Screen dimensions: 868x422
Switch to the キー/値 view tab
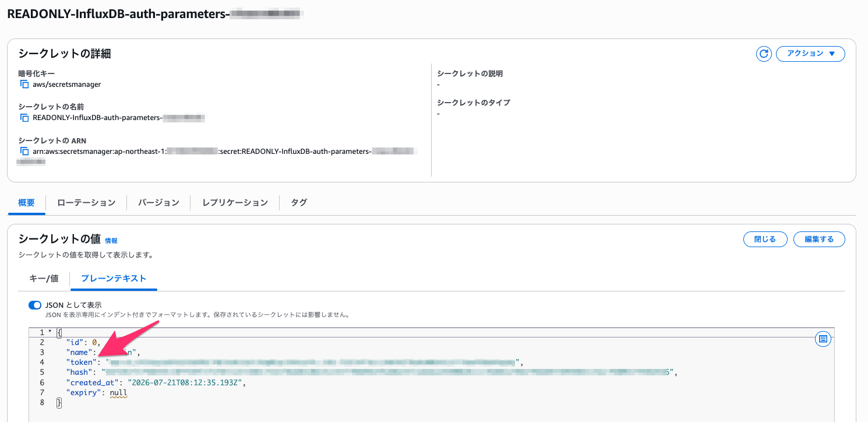pos(44,279)
